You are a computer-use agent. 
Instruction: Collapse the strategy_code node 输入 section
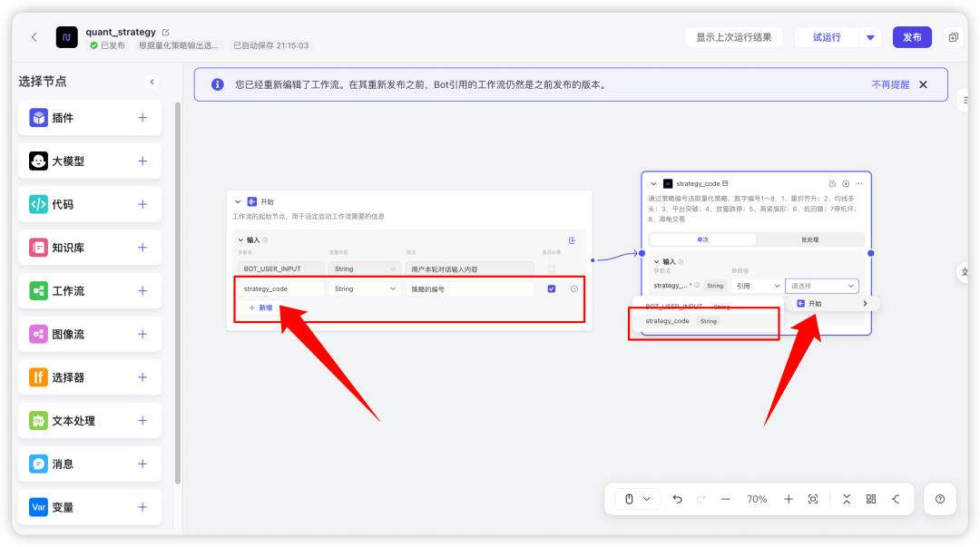click(656, 262)
